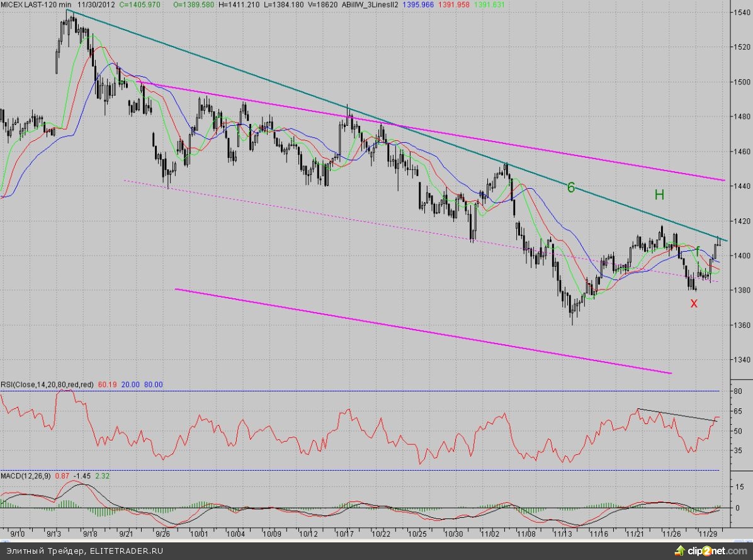Click the 1360 price level on the right axis

click(x=740, y=325)
